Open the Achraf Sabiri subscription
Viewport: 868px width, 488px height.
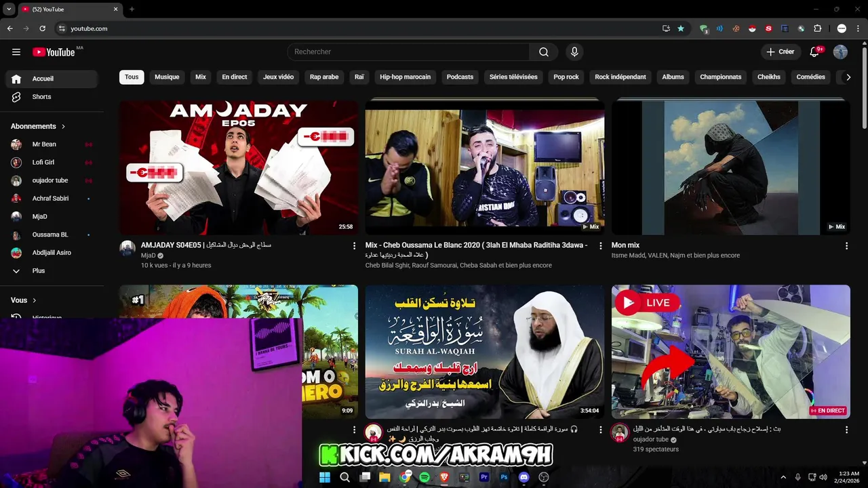(52, 199)
